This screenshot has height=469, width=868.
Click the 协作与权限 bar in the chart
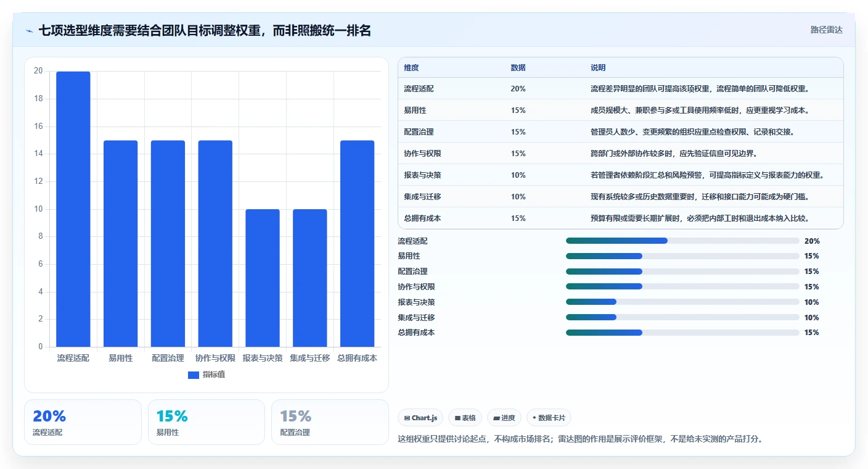tap(215, 244)
